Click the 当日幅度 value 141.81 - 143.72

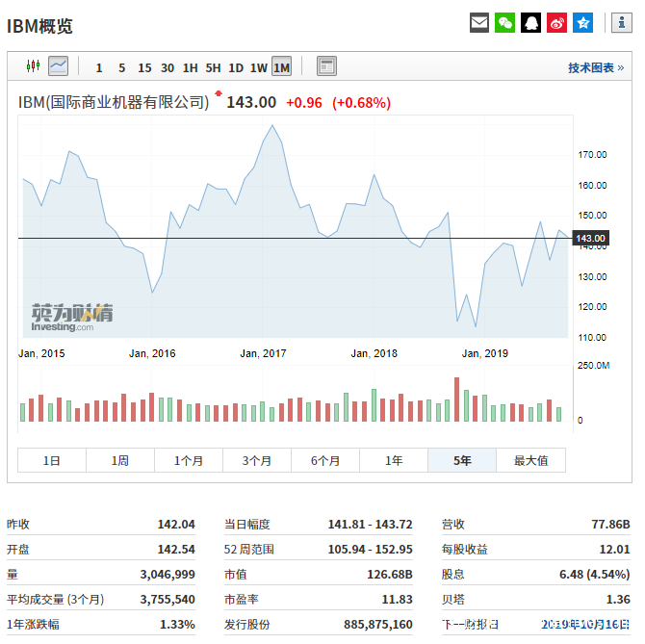point(370,524)
